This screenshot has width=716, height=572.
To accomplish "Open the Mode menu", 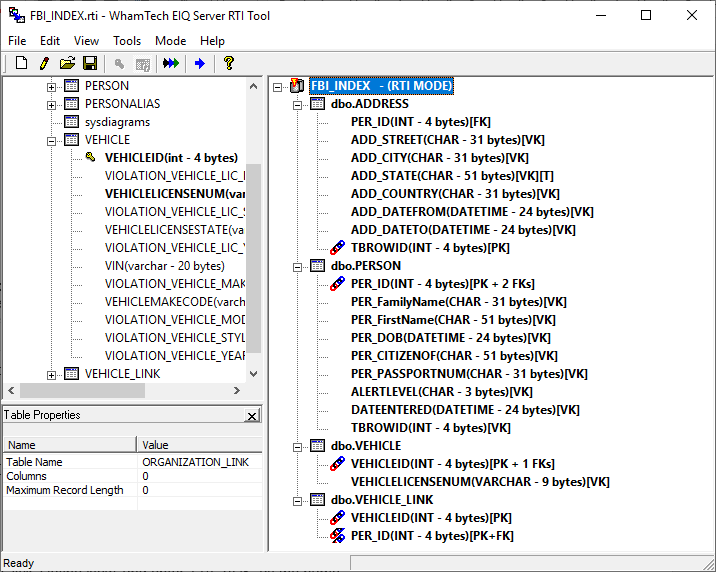I will [170, 41].
